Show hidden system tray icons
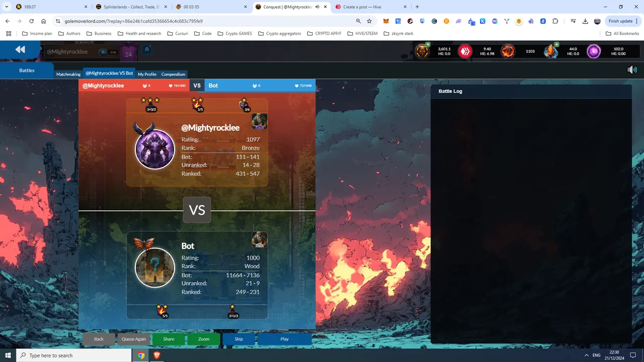 [586, 355]
